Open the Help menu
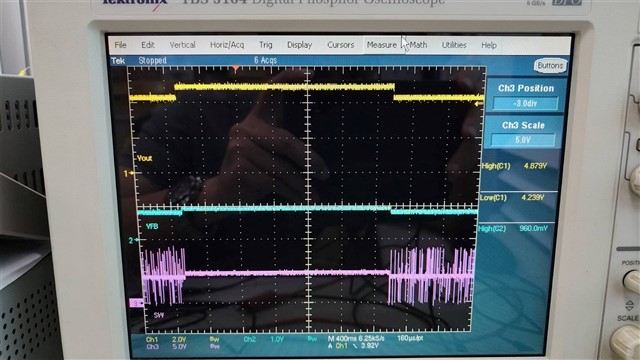Screen dimensions: 640x360 click(x=489, y=45)
